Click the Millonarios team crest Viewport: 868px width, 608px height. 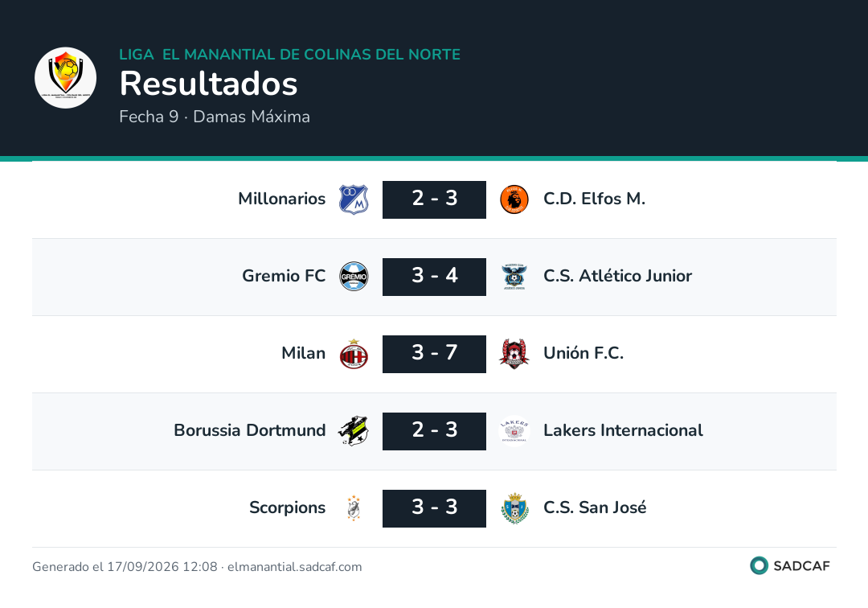click(x=354, y=199)
